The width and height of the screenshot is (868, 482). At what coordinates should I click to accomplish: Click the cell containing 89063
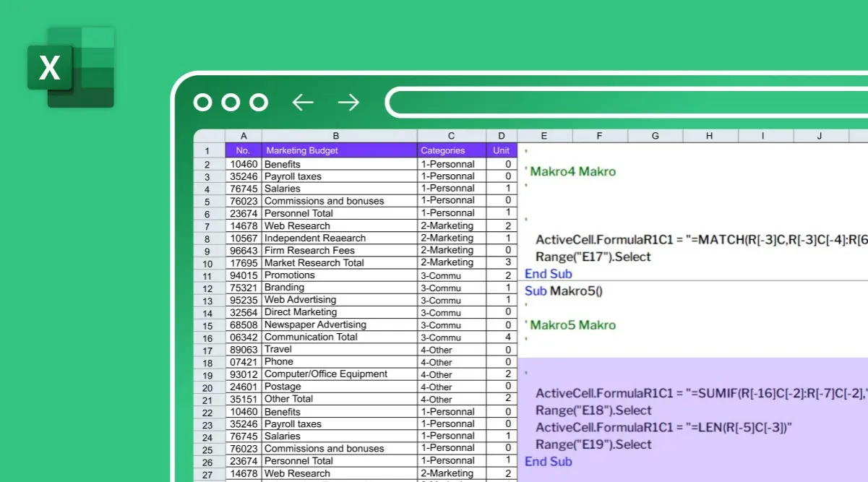(244, 349)
